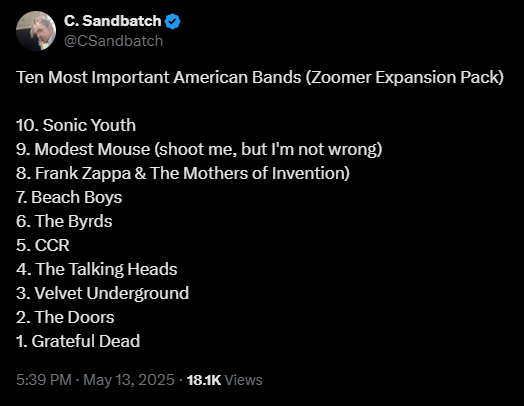Click the word 'Views' in footer
The height and width of the screenshot is (406, 524).
(x=244, y=380)
